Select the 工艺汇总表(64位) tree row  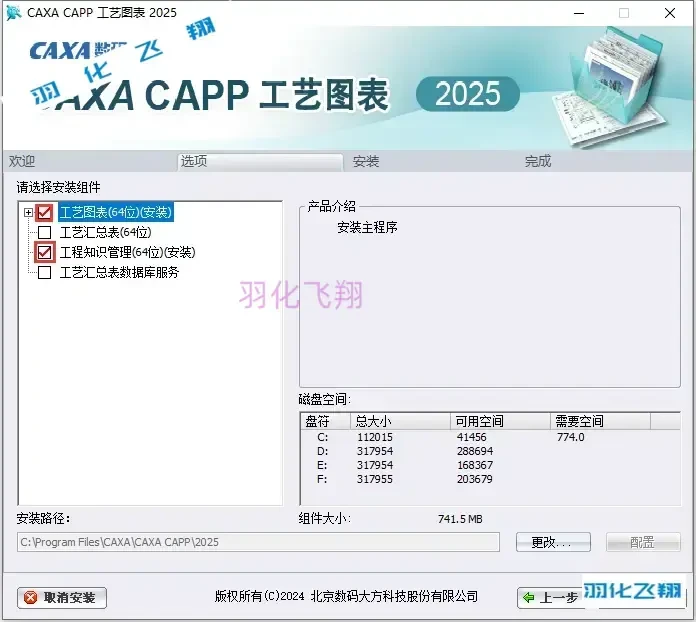coord(106,232)
